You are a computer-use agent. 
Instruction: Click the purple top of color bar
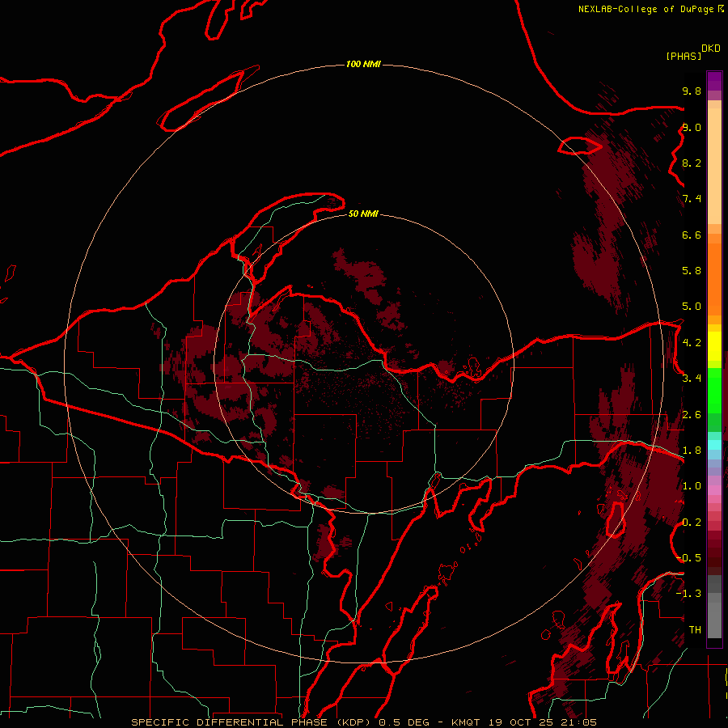pos(714,81)
